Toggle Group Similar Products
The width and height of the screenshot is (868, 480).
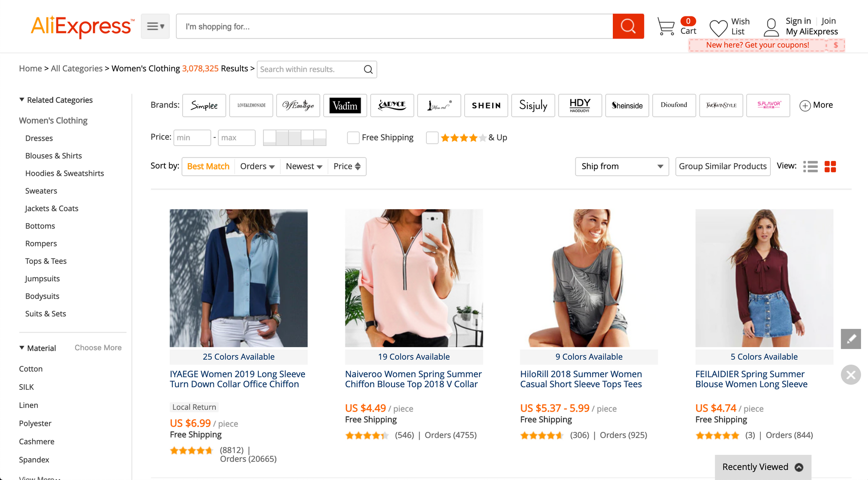click(723, 167)
